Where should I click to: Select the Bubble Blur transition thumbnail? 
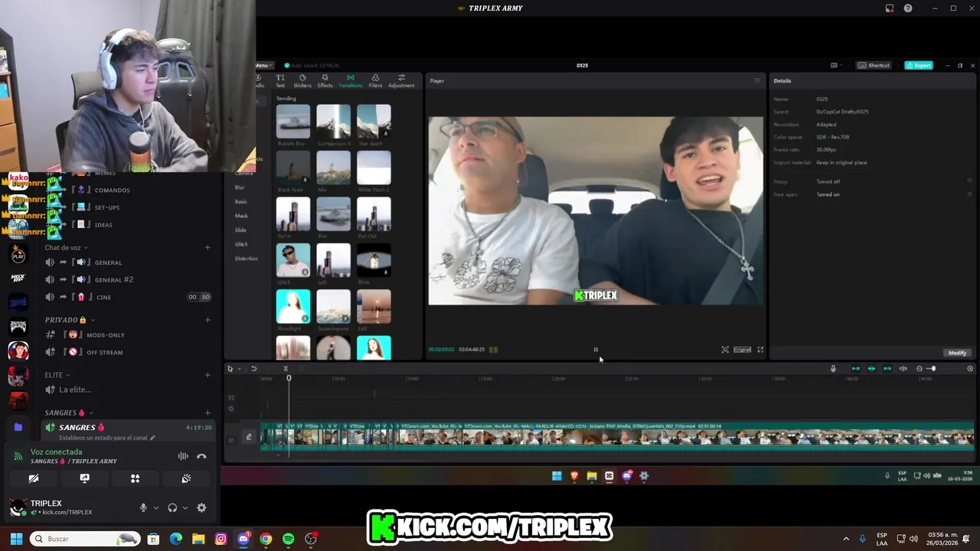(x=292, y=121)
